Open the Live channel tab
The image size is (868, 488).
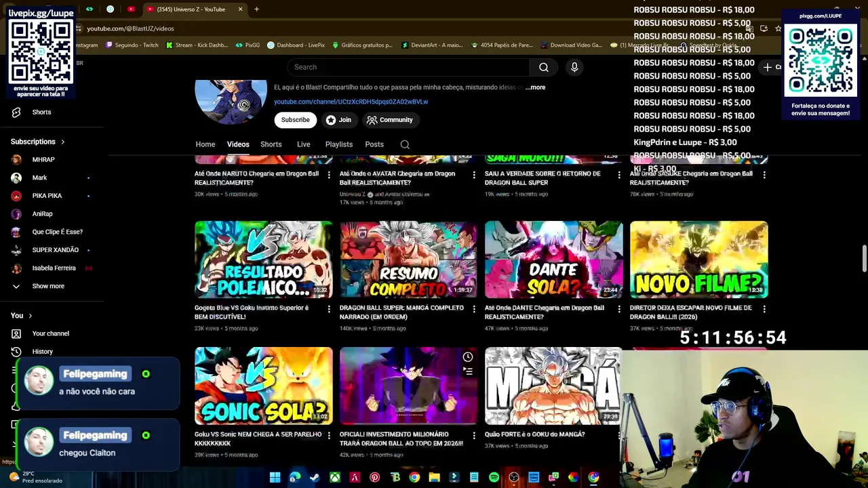[x=304, y=144]
